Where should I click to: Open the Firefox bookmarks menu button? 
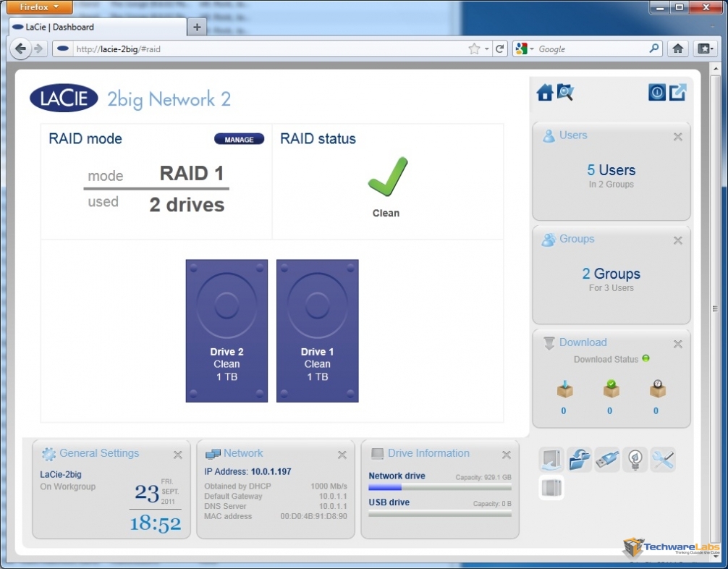tap(705, 49)
